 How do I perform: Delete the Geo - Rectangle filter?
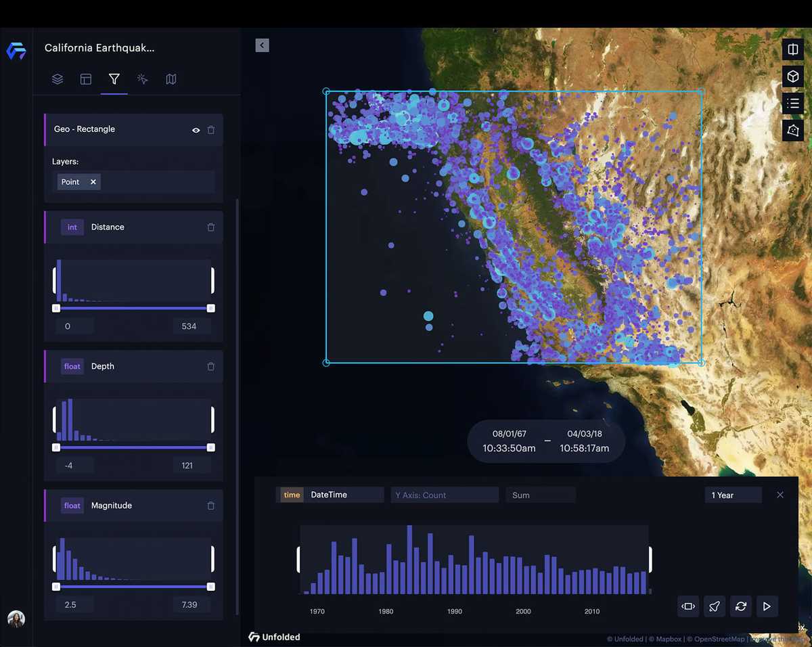click(x=211, y=130)
